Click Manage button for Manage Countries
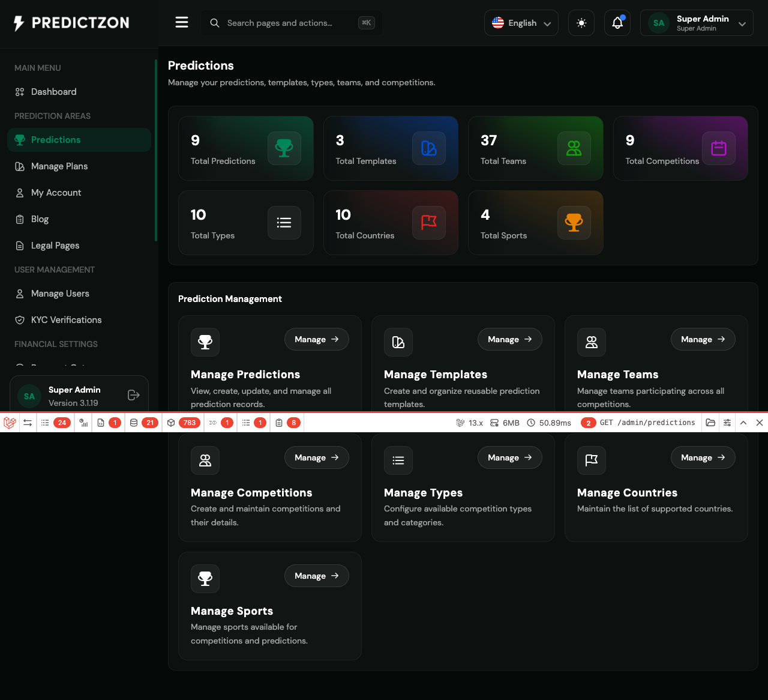768x700 pixels. (703, 457)
